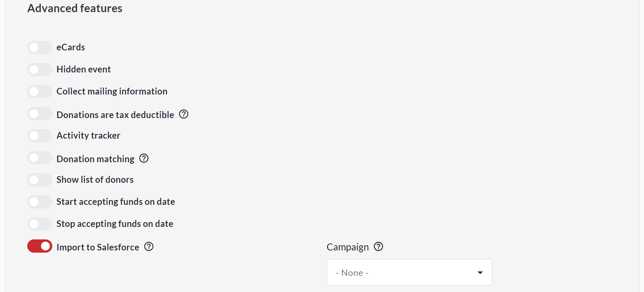Click the Advanced features heading
The width and height of the screenshot is (644, 292).
coord(75,8)
